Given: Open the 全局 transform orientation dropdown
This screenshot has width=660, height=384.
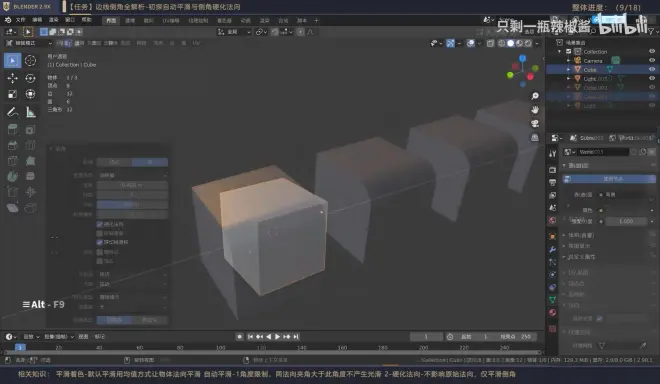Looking at the screenshot, I should pyautogui.click(x=234, y=32).
